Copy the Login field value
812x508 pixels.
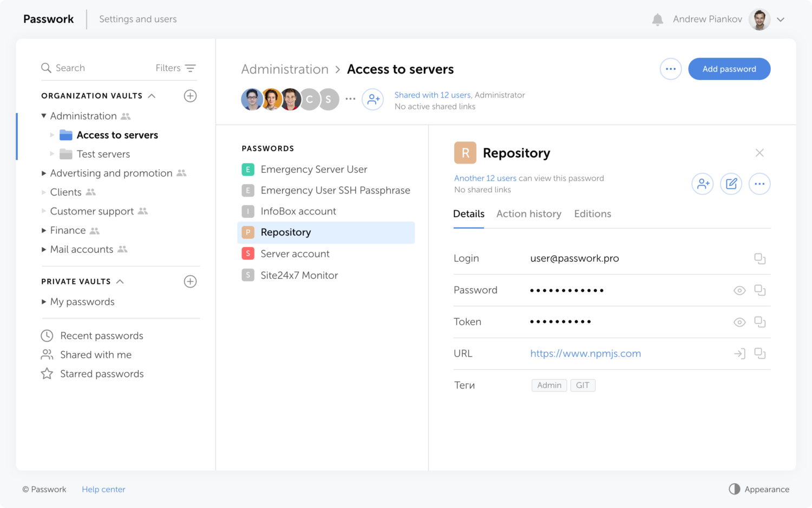click(759, 259)
